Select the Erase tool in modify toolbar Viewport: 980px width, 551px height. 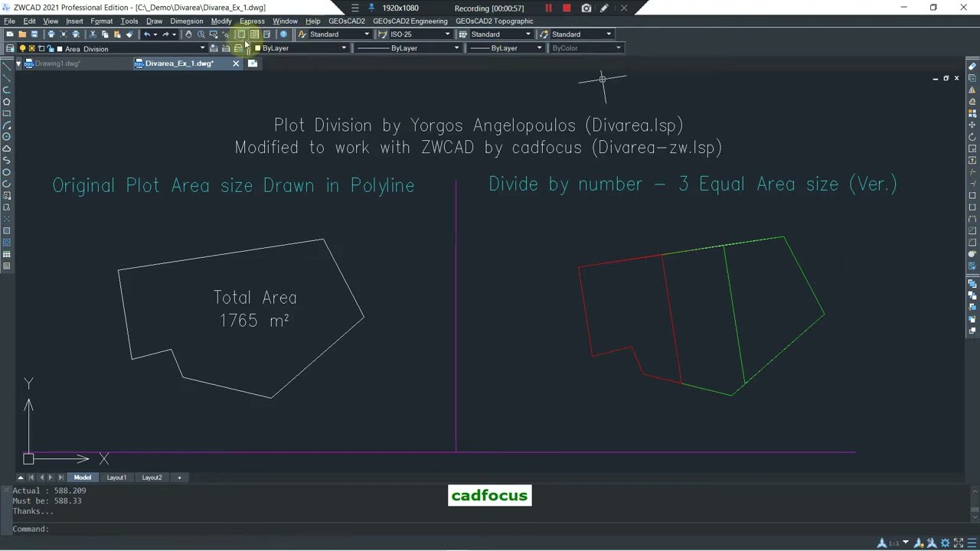coord(972,67)
